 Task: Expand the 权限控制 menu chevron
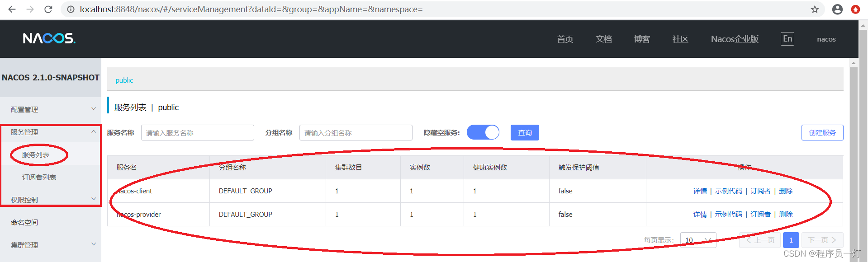(x=94, y=199)
